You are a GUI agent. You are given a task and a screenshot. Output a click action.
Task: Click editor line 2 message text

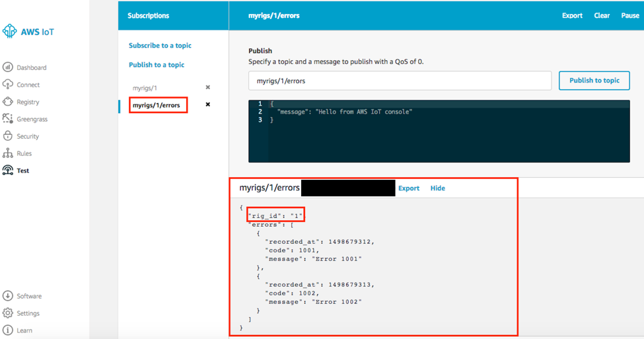(345, 112)
